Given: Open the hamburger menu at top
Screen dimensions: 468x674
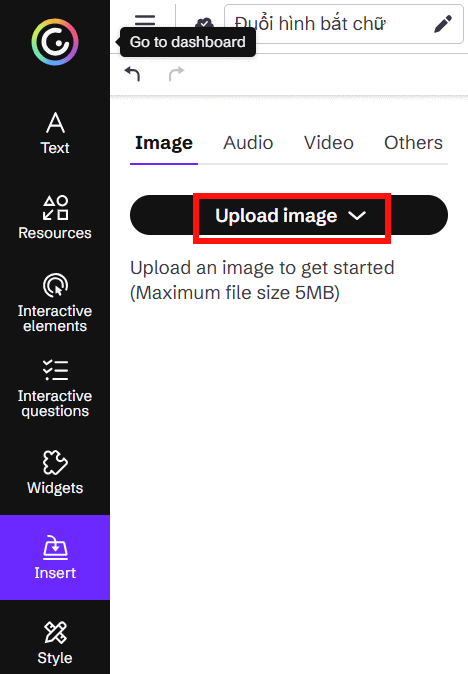Looking at the screenshot, I should 145,20.
